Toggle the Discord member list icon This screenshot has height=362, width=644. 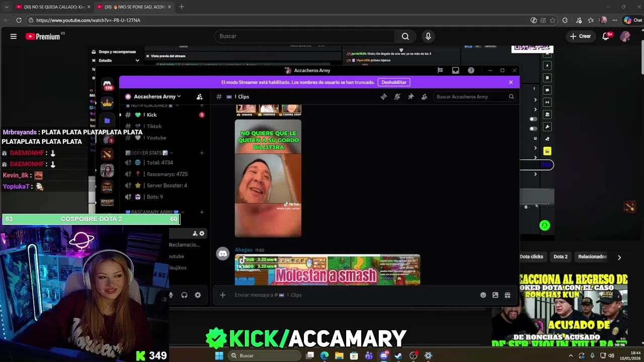pos(424,97)
